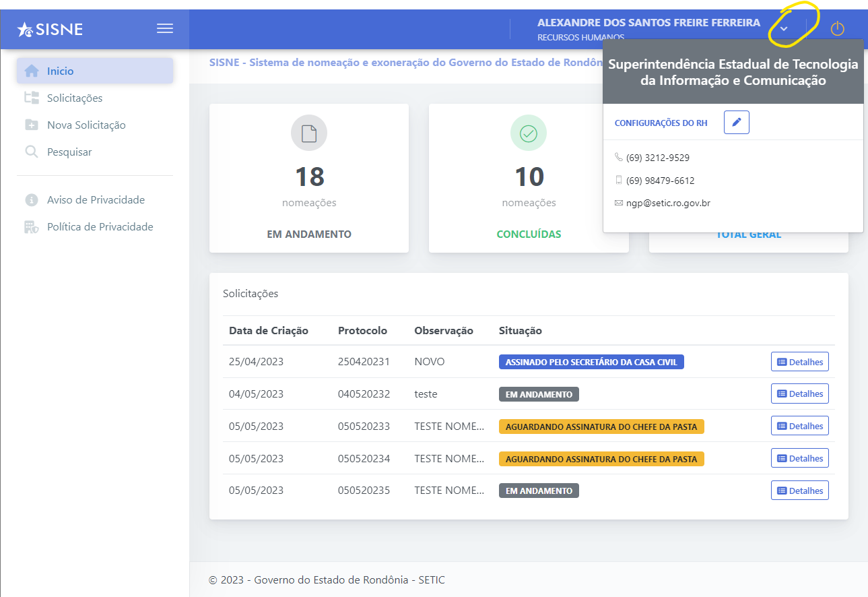
Task: Click the Política de Privacidade building icon
Action: pos(32,226)
